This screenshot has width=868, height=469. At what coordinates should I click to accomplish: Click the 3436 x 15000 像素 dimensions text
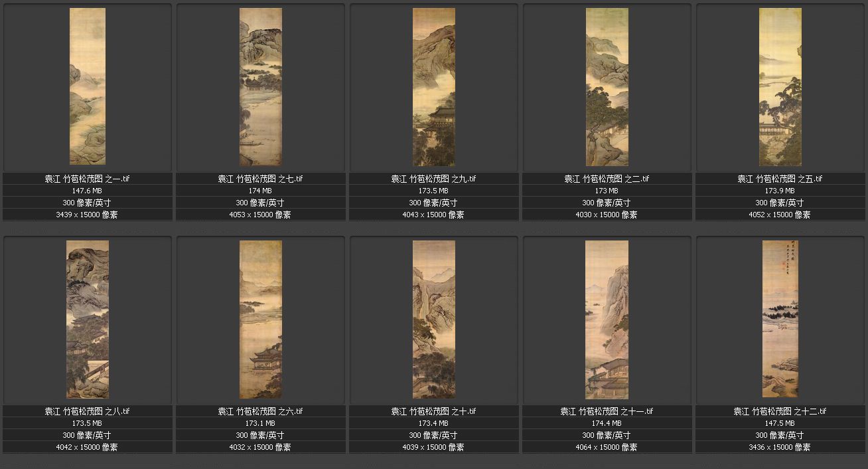[780, 447]
